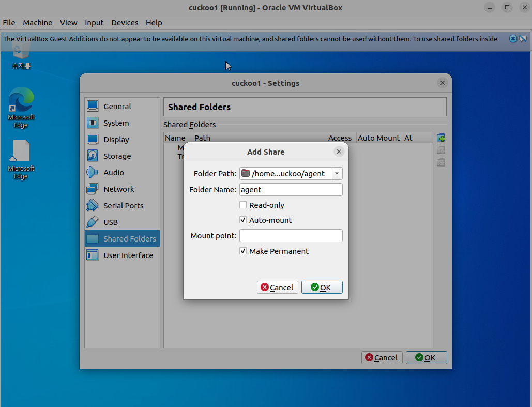The width and height of the screenshot is (532, 407).
Task: Open the Display settings category
Action: pos(122,140)
